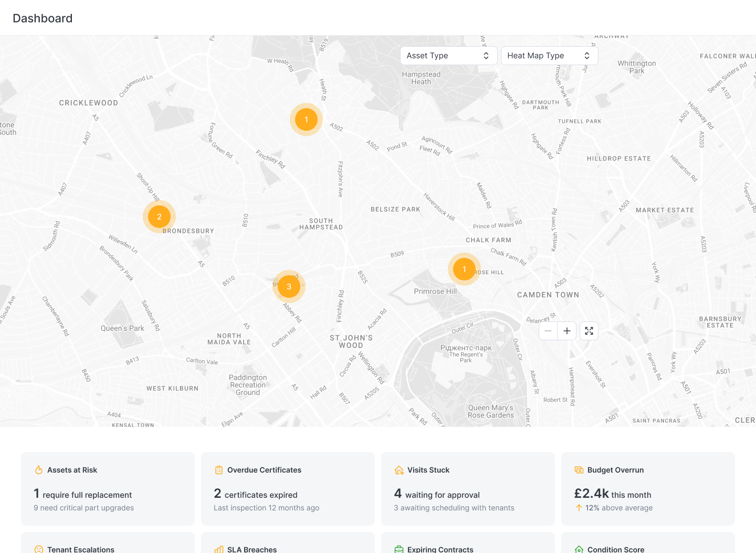This screenshot has width=756, height=553.
Task: Click the money icon on Budget Overrun
Action: pyautogui.click(x=579, y=470)
